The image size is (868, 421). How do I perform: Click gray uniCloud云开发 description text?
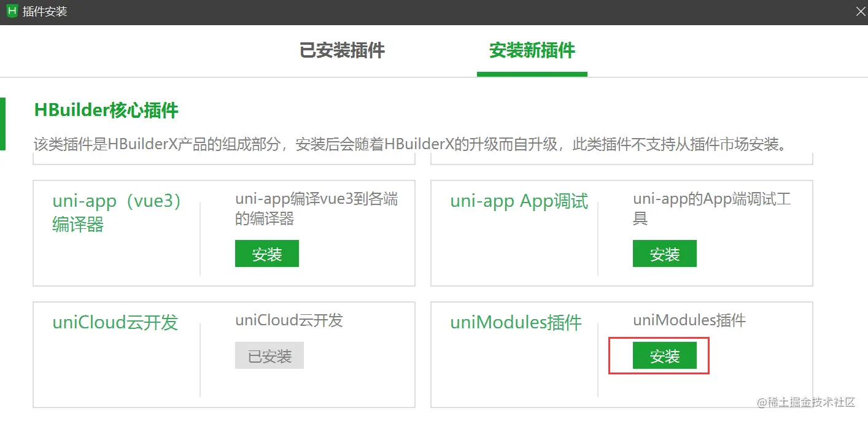(289, 320)
